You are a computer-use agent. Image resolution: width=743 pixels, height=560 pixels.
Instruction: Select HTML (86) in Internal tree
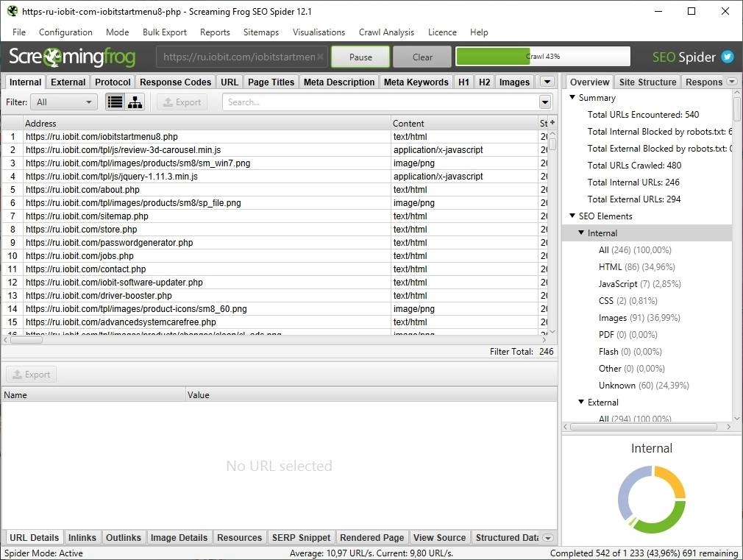(x=636, y=267)
